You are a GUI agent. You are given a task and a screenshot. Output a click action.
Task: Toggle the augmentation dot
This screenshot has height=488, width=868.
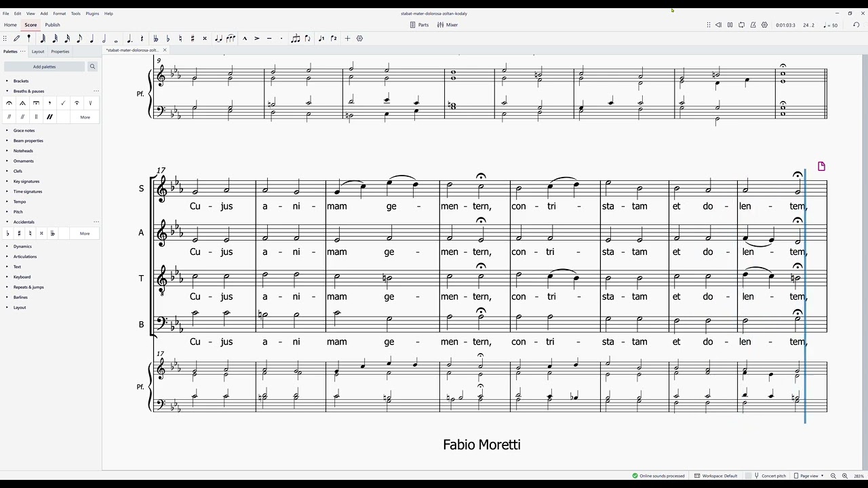(130, 39)
